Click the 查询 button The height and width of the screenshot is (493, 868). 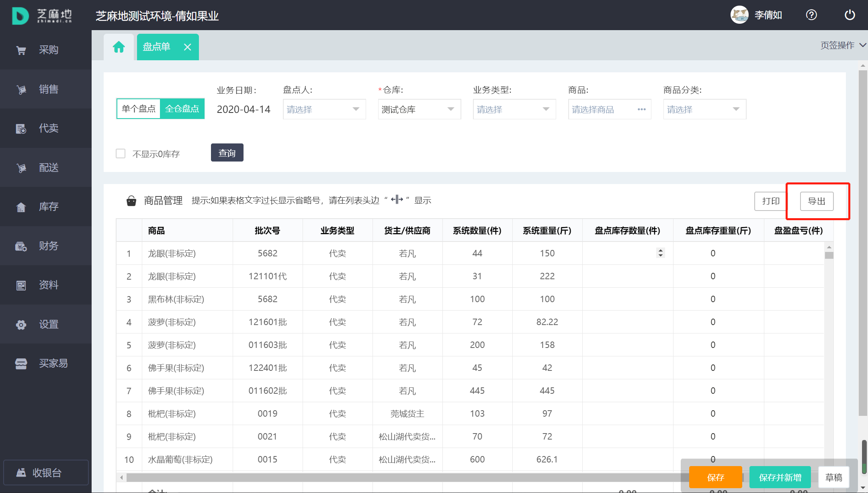pos(227,153)
